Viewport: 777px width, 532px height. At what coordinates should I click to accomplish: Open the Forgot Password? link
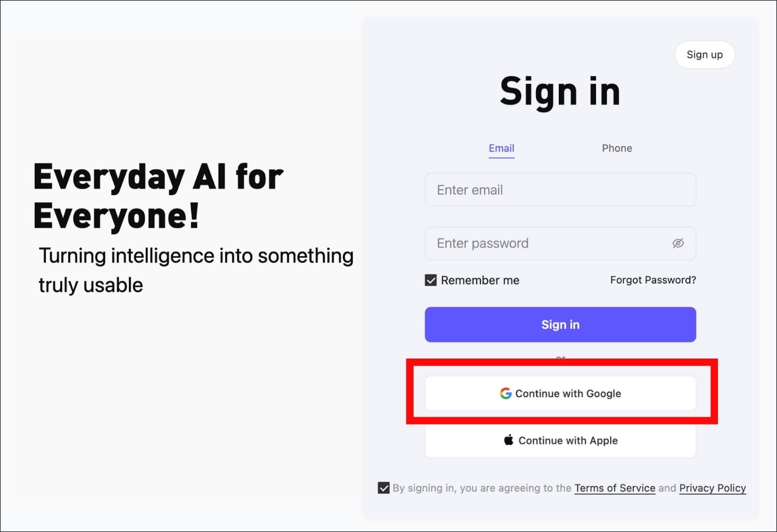coord(652,280)
